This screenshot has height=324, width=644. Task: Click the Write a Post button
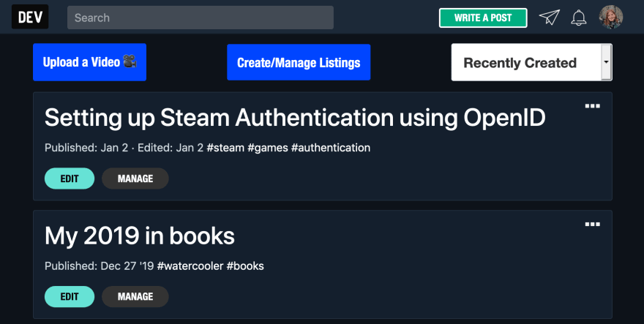[x=483, y=18]
